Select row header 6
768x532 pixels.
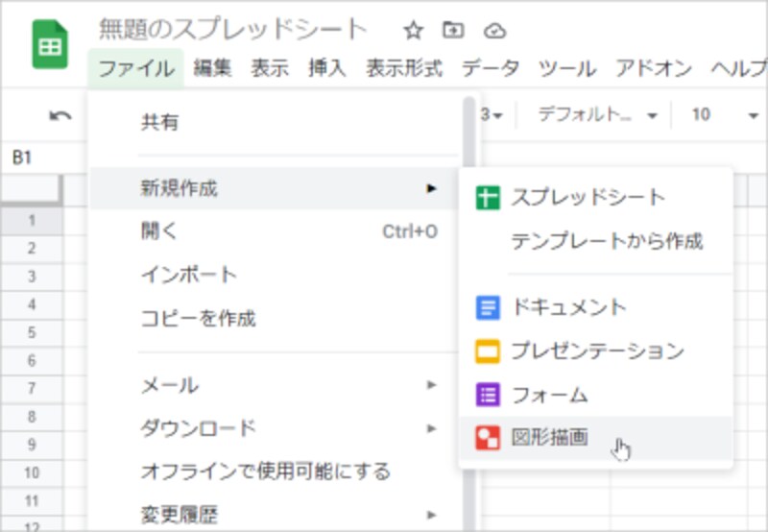[32, 361]
